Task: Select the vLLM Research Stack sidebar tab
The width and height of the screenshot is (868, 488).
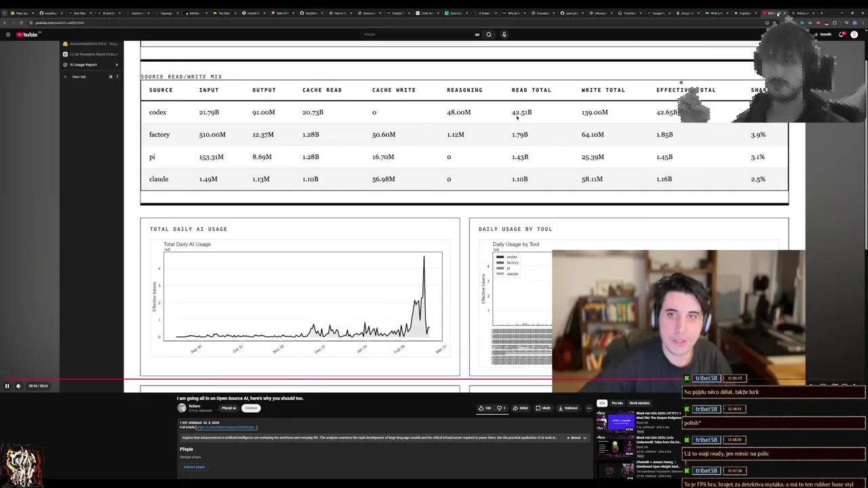Action: [91, 54]
